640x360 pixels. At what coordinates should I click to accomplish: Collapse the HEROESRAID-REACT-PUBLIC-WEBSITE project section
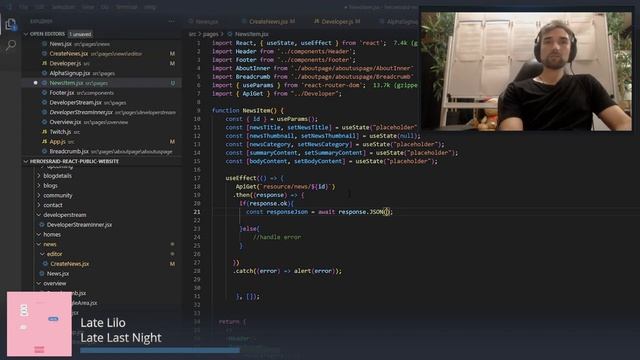[x=26, y=161]
